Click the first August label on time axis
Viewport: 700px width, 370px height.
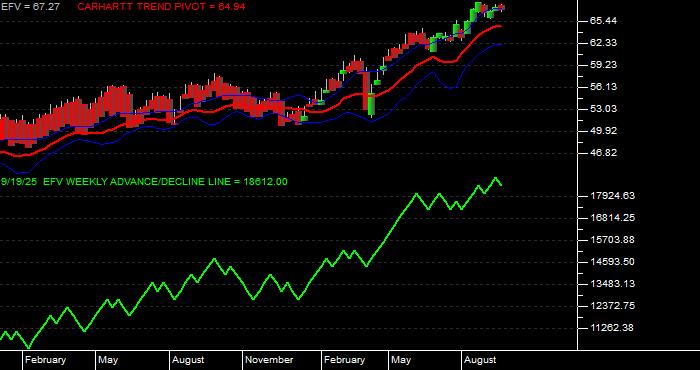point(188,360)
